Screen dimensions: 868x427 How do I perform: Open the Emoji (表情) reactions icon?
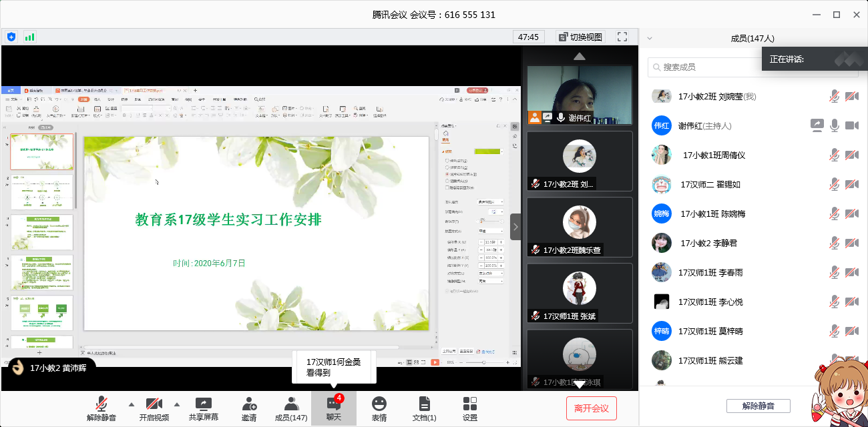click(x=379, y=408)
